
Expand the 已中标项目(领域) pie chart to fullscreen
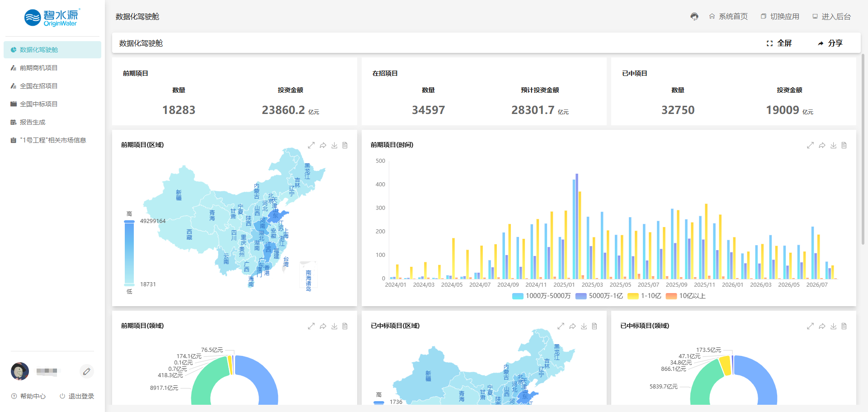[810, 326]
